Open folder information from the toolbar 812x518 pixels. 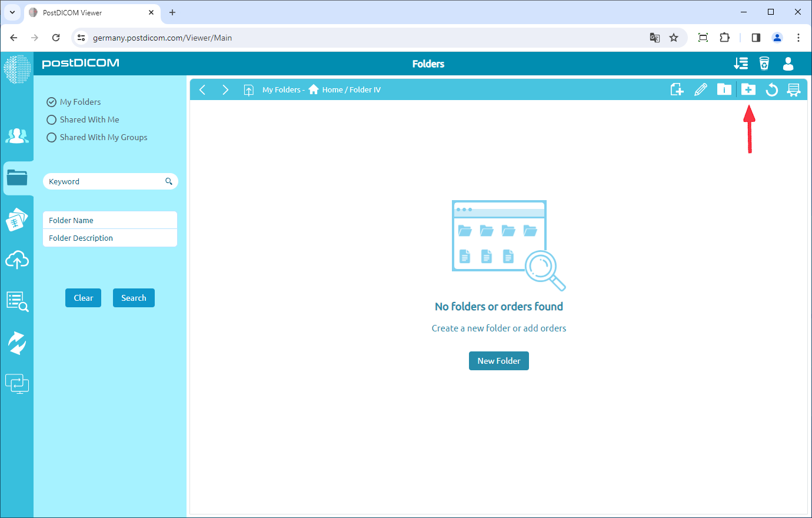[724, 89]
